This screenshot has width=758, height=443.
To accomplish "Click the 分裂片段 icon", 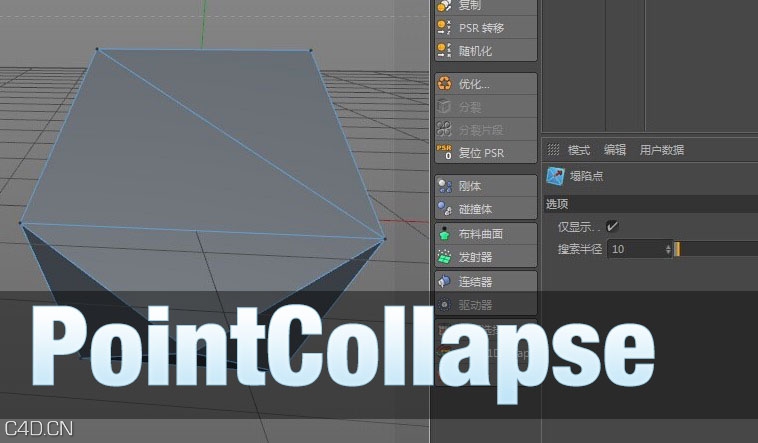I will click(444, 129).
